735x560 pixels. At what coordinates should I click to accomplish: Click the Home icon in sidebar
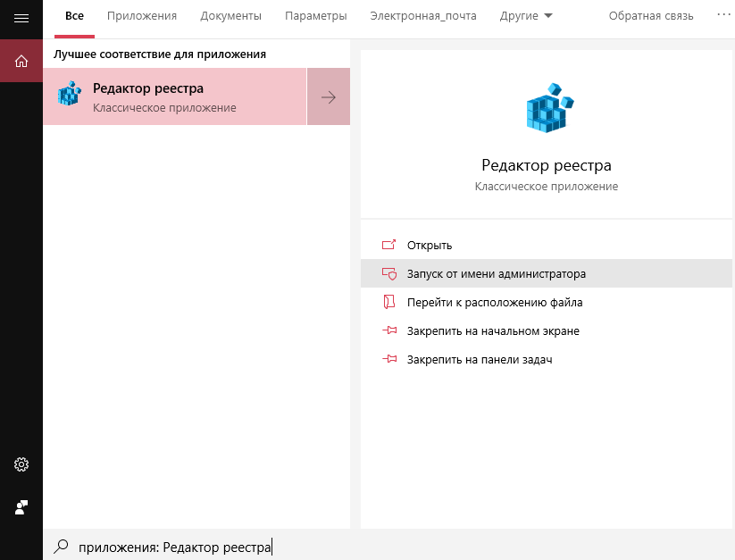click(x=21, y=61)
